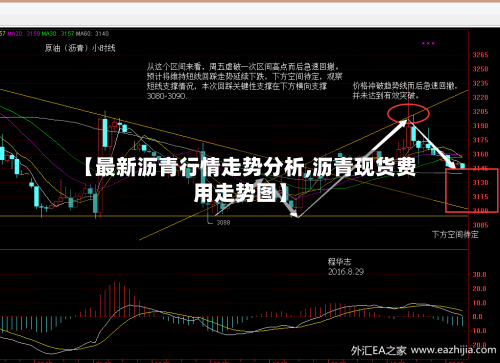Click the chart title 原油(沥青)小时线
The height and width of the screenshot is (363, 500).
coord(80,48)
